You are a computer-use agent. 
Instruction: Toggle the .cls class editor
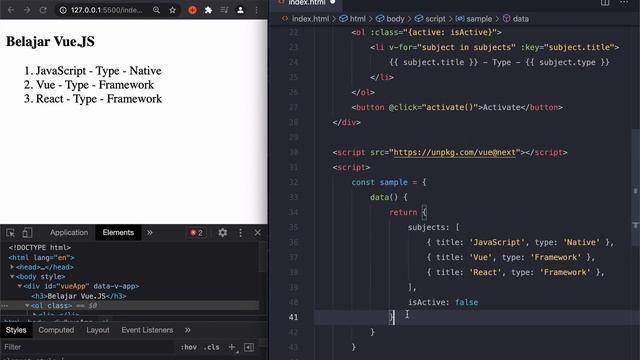(x=211, y=347)
